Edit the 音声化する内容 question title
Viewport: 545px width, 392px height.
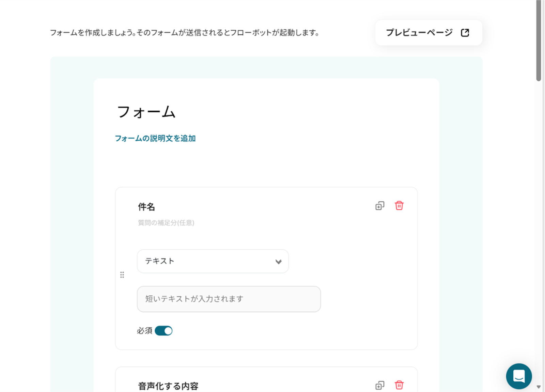(x=168, y=386)
